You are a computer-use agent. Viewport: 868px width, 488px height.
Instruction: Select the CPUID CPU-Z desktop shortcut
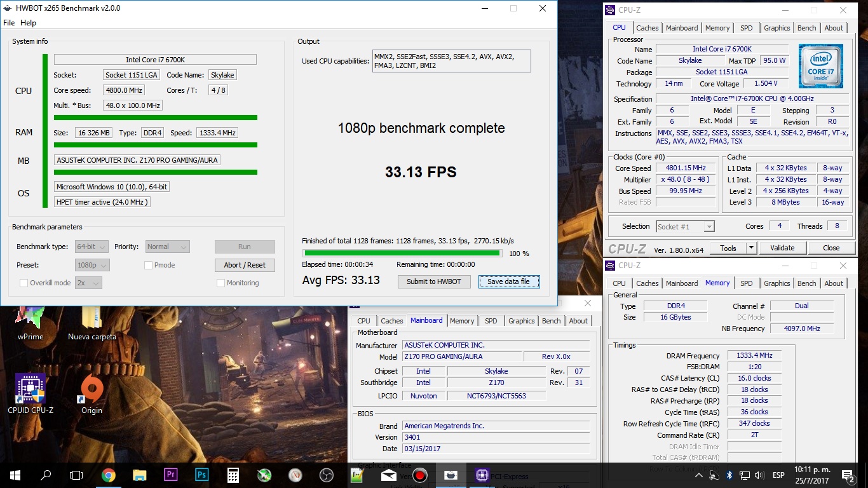tap(31, 394)
